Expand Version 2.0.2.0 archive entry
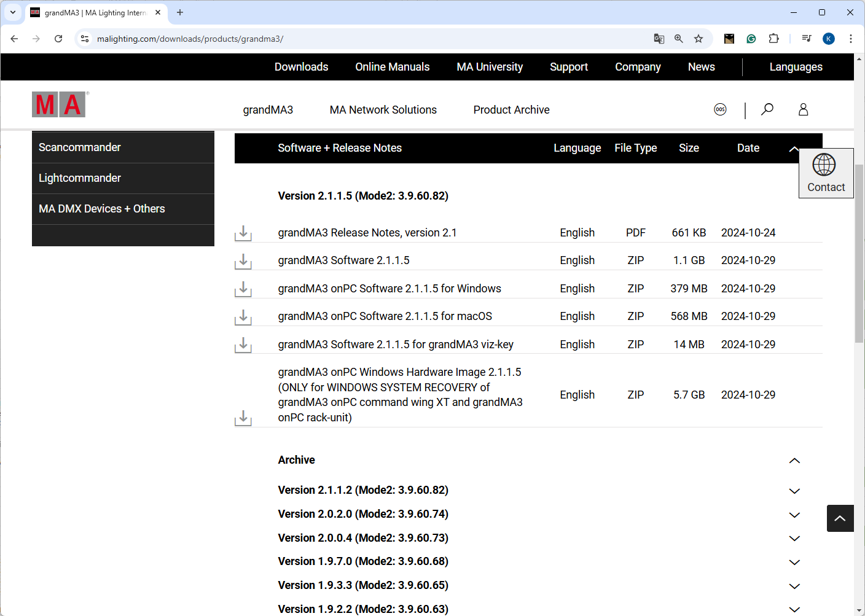The width and height of the screenshot is (865, 616). pyautogui.click(x=794, y=515)
